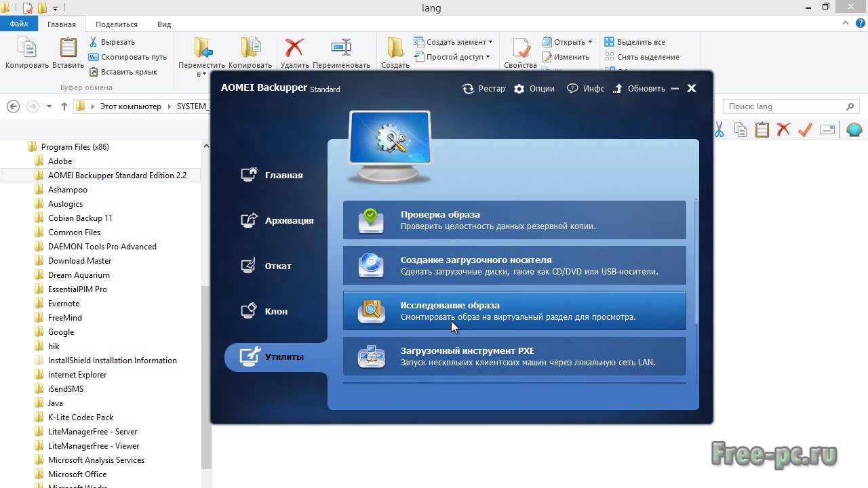Click Этот компьютер in address bar
The width and height of the screenshot is (868, 488).
(130, 106)
